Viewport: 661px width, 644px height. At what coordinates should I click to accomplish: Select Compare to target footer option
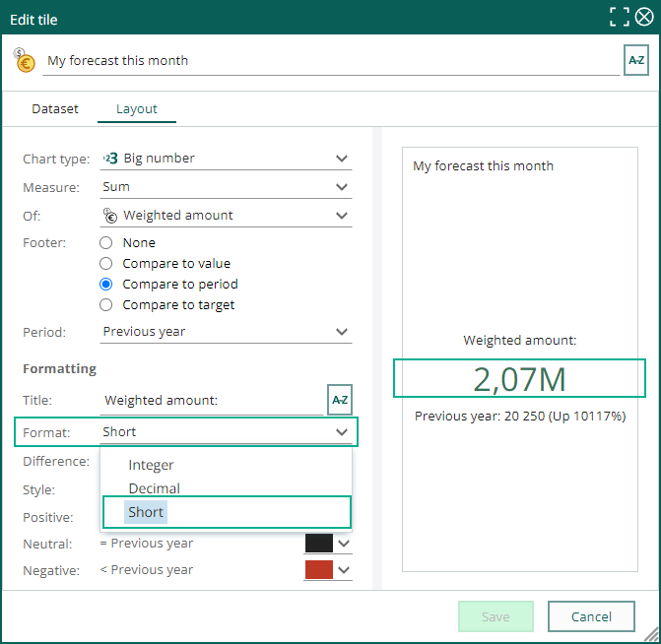point(105,304)
